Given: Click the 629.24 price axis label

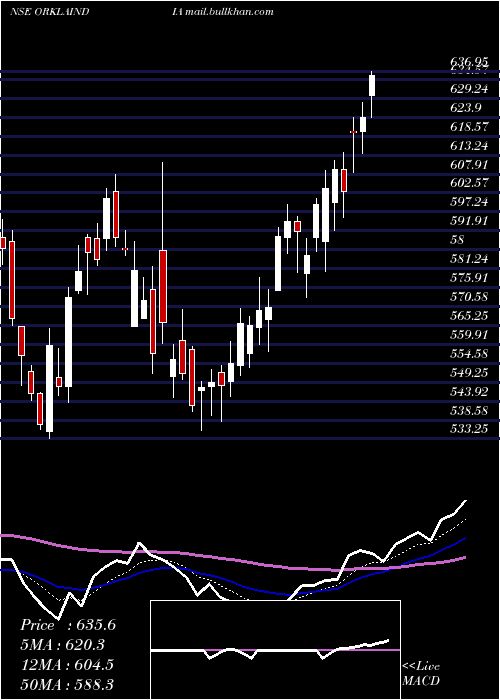Looking at the screenshot, I should 469,89.
